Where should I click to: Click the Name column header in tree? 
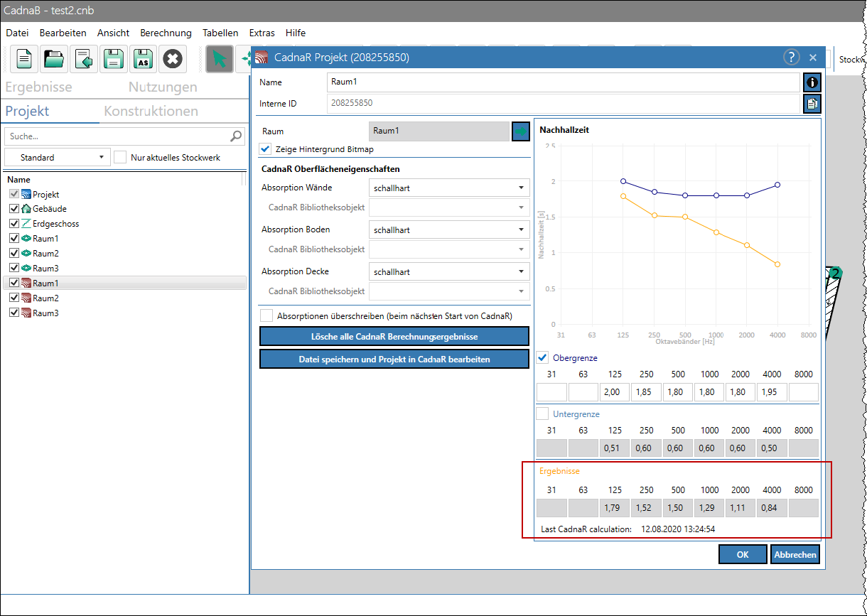click(x=18, y=180)
